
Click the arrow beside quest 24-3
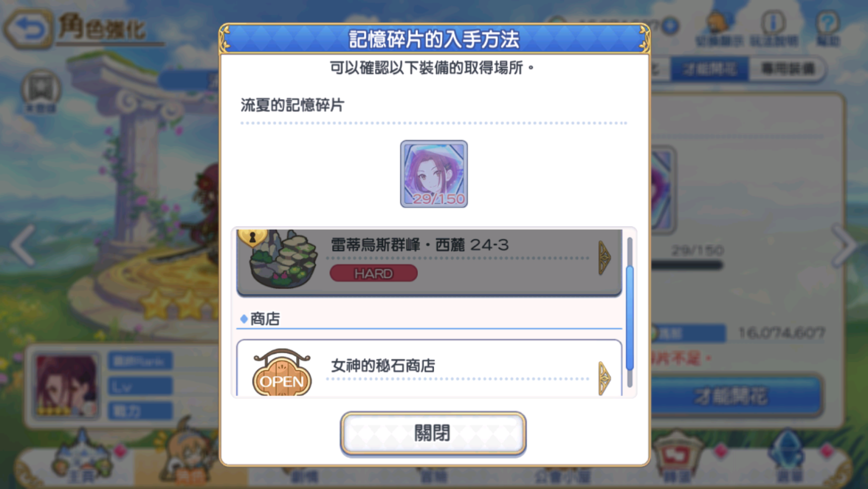tap(604, 258)
